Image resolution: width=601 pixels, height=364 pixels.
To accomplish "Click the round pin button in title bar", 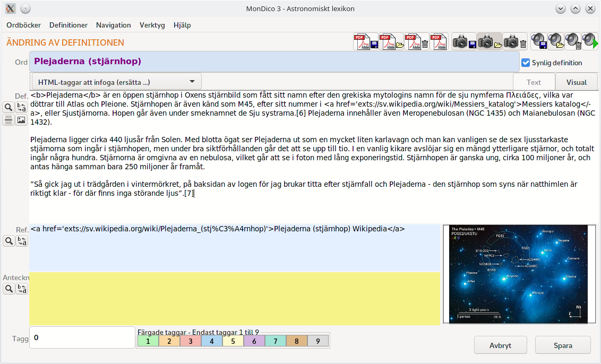I will click(25, 8).
